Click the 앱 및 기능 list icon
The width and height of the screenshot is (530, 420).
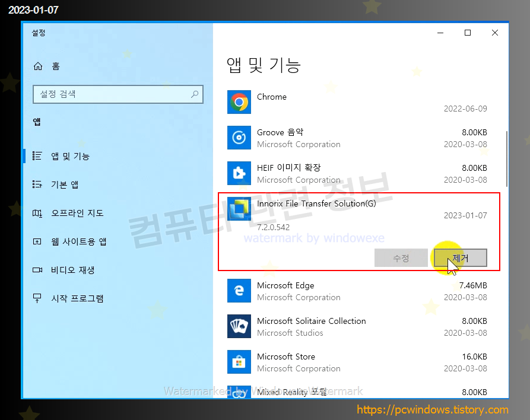click(37, 156)
